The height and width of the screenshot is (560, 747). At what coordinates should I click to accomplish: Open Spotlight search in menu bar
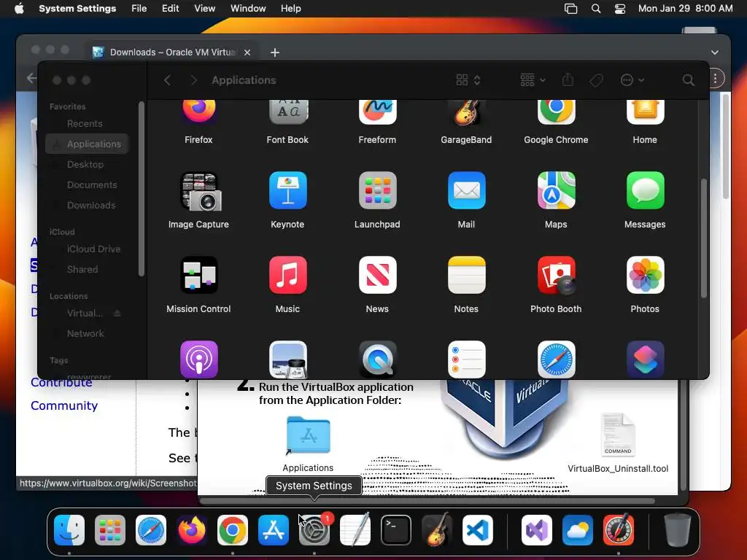click(595, 9)
